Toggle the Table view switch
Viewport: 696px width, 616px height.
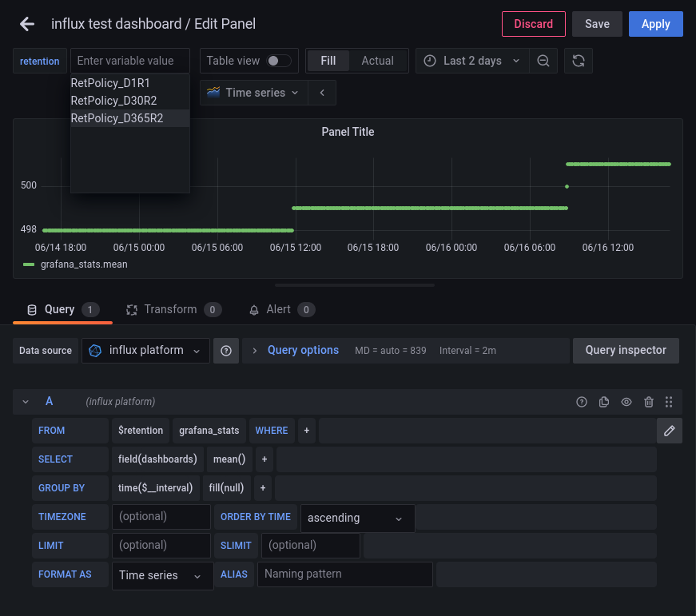(x=279, y=60)
